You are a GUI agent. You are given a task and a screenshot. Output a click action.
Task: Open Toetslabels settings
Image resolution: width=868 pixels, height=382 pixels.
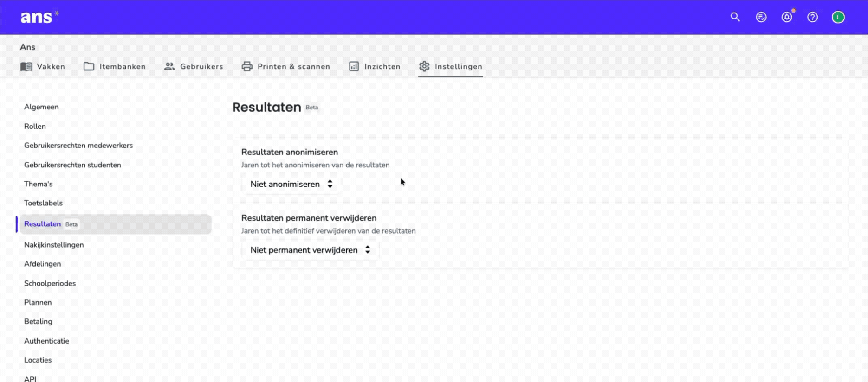(x=43, y=203)
